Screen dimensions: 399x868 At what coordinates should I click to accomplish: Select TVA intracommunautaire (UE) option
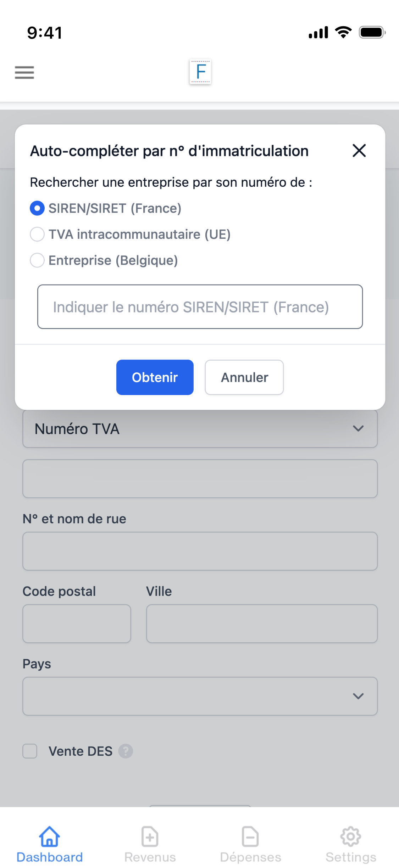coord(37,234)
